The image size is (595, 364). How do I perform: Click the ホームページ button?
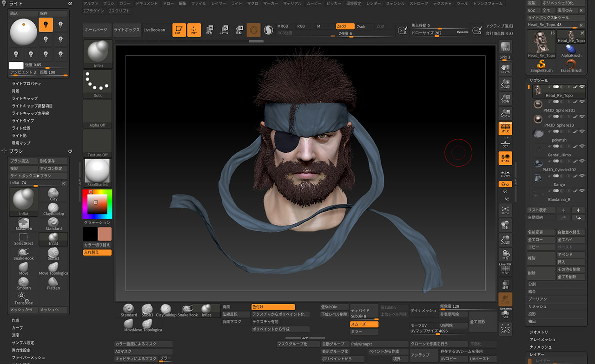pos(98,30)
